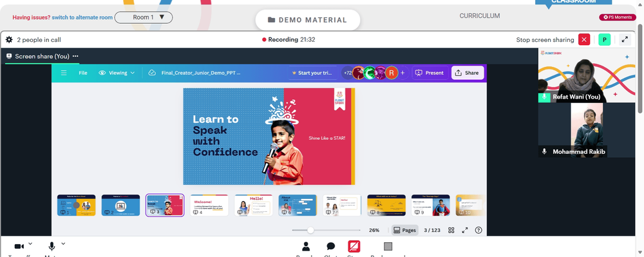Image resolution: width=644 pixels, height=257 pixels.
Task: Toggle microphone mute icon
Action: click(52, 246)
